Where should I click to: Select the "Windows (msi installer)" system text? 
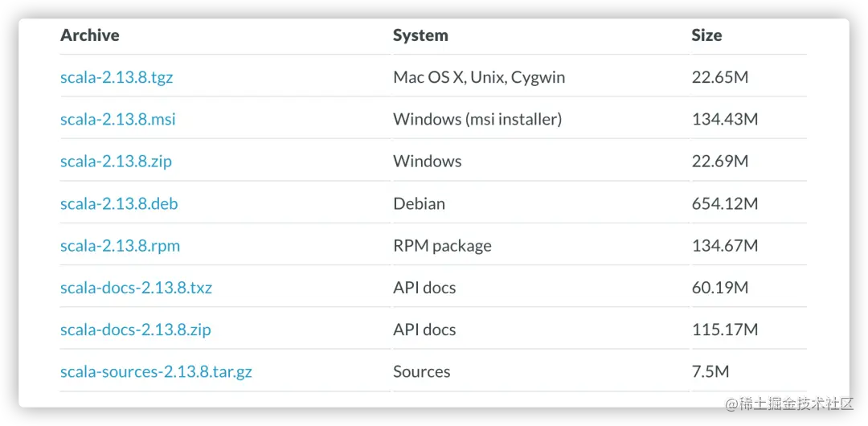pyautogui.click(x=477, y=120)
